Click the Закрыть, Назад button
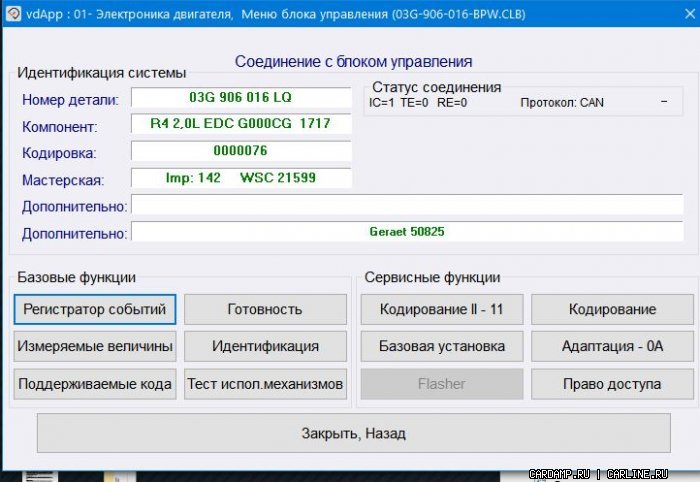Viewport: 700px width, 482px height. point(354,433)
